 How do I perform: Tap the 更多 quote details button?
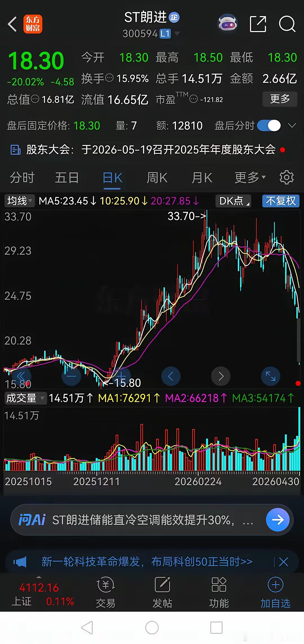[280, 99]
